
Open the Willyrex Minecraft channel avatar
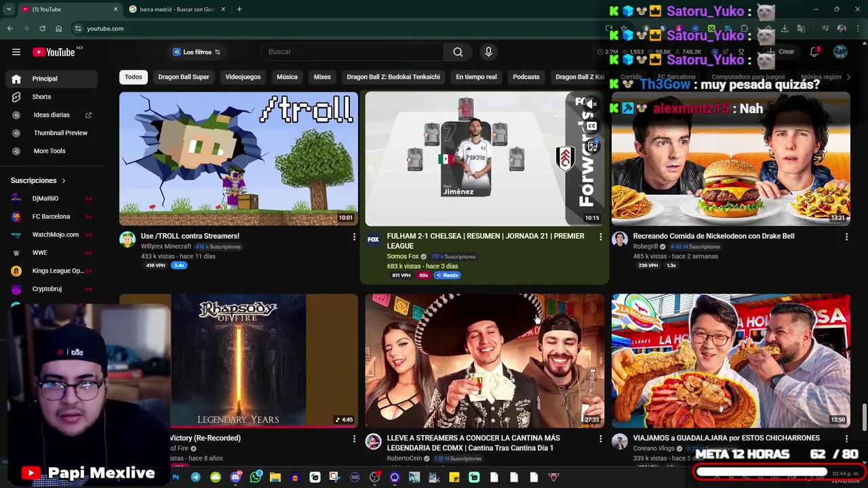tap(127, 239)
